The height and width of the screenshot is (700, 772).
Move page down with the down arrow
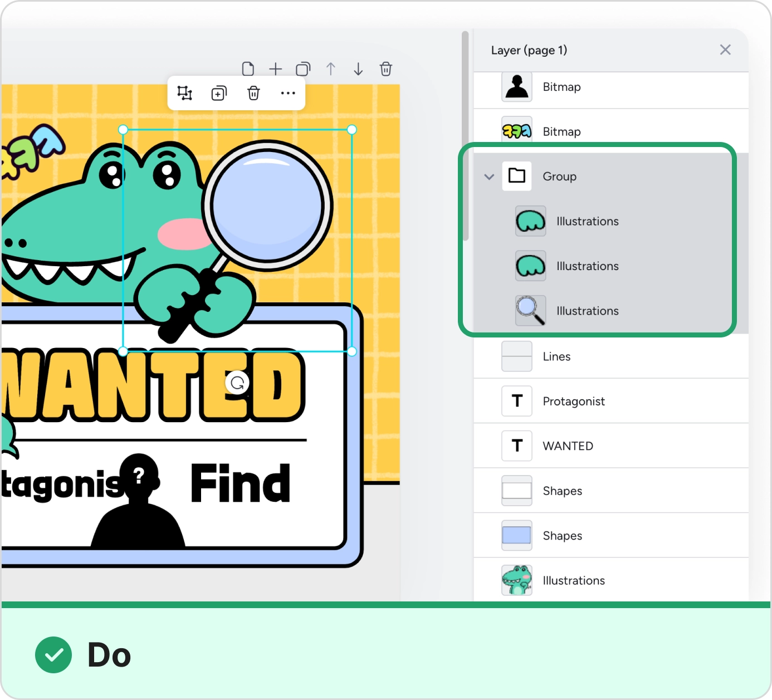(358, 69)
